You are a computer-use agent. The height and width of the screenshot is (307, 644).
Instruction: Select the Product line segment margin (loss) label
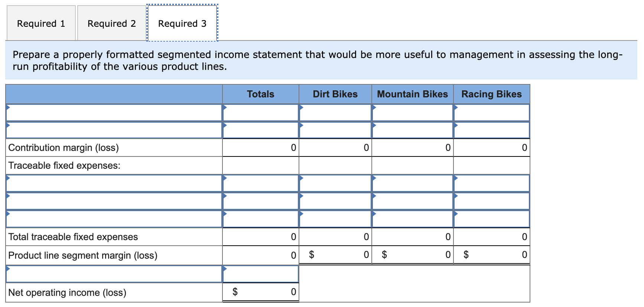[83, 255]
